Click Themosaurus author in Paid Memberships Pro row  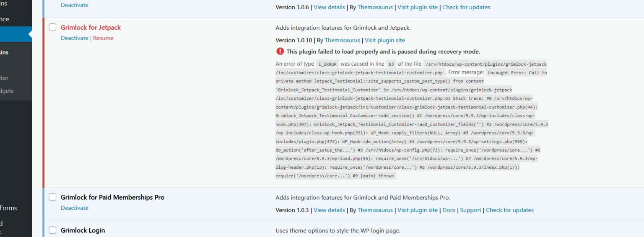[x=375, y=210]
